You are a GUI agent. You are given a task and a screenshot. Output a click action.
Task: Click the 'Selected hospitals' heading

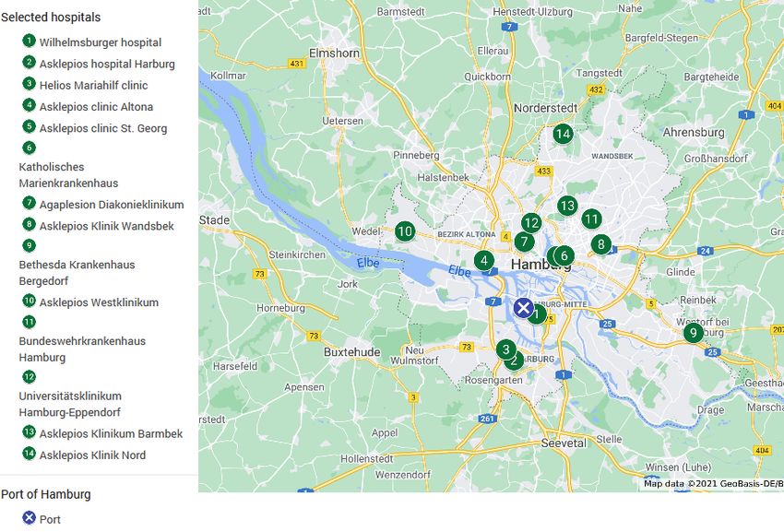51,17
